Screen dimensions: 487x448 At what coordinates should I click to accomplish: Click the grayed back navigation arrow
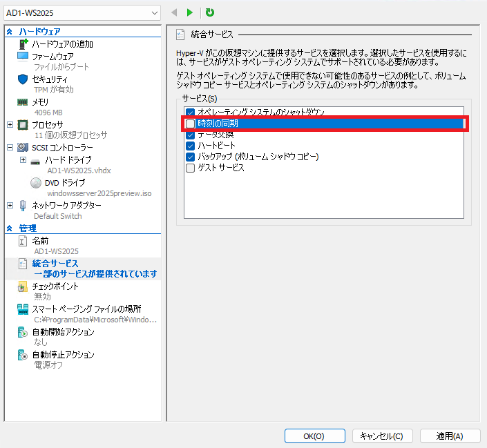click(174, 12)
